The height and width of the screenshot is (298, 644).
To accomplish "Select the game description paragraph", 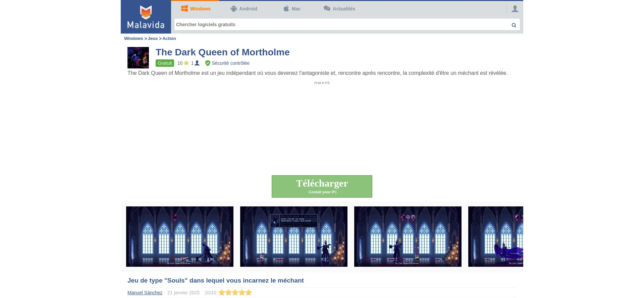I will click(318, 73).
